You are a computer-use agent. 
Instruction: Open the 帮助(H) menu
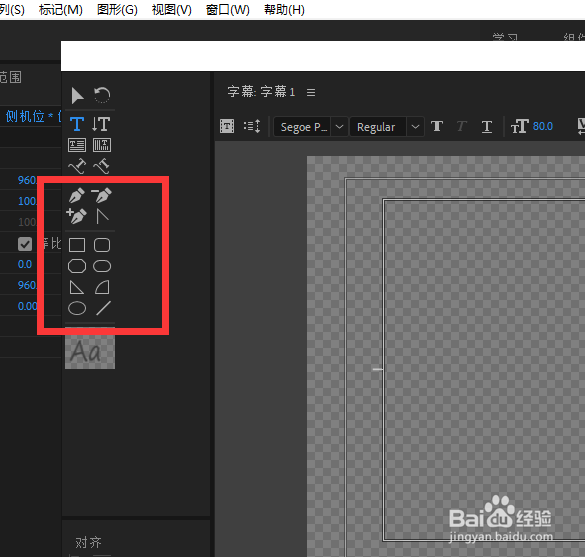pyautogui.click(x=284, y=9)
